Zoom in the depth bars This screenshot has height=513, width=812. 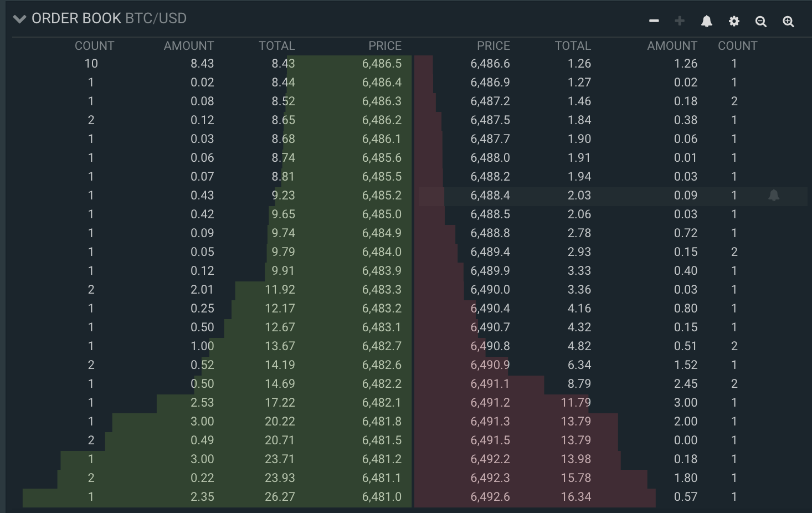tap(788, 22)
